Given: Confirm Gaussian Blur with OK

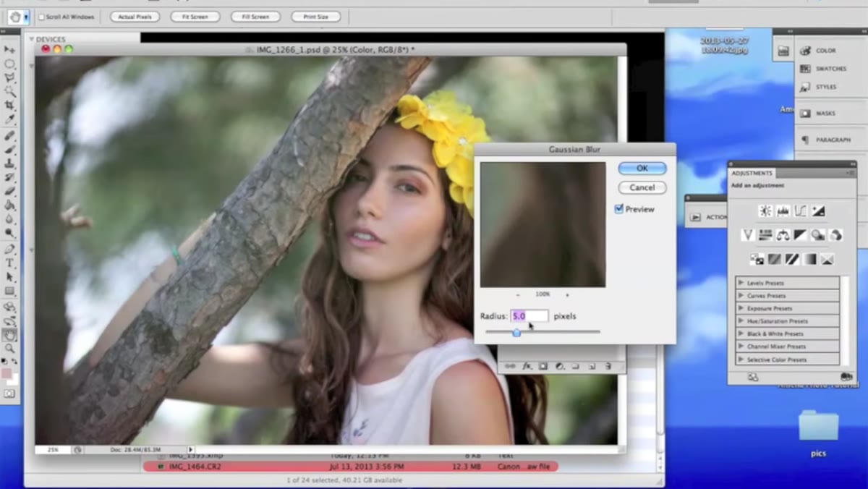Looking at the screenshot, I should [642, 169].
